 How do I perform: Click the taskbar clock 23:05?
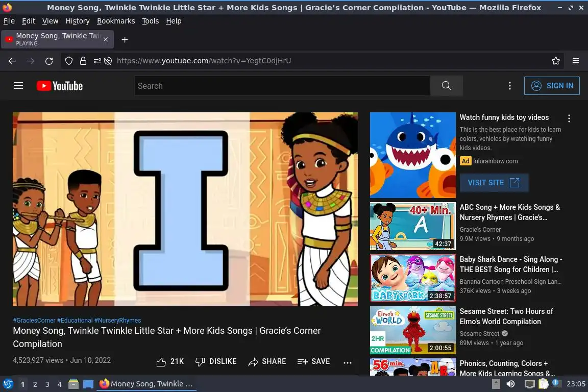click(576, 384)
